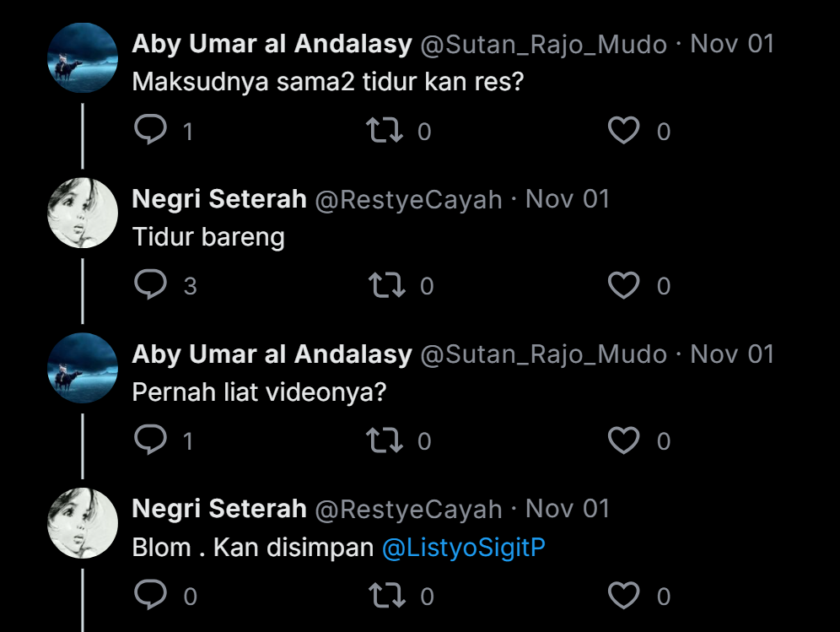Like the "Tidur bareng" tweet
The width and height of the screenshot is (840, 632).
624,286
